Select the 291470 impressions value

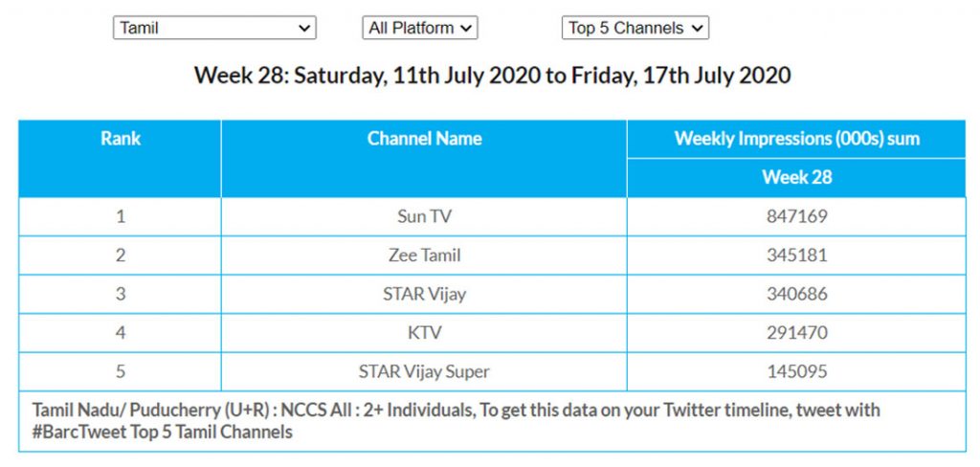(796, 333)
